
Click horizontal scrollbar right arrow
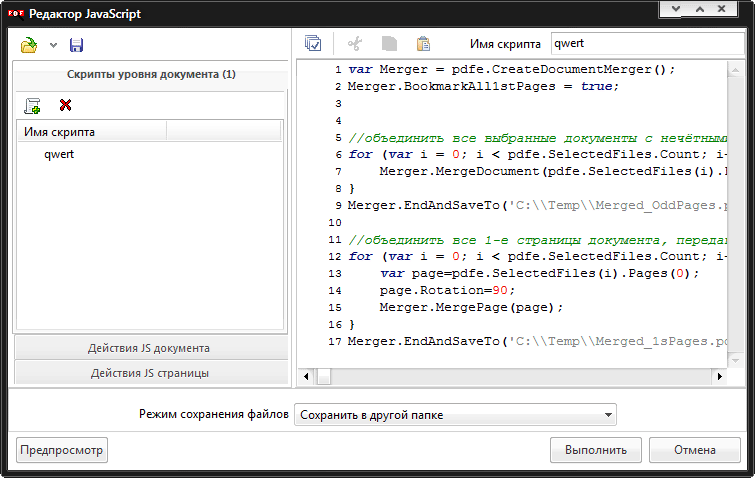click(x=719, y=376)
